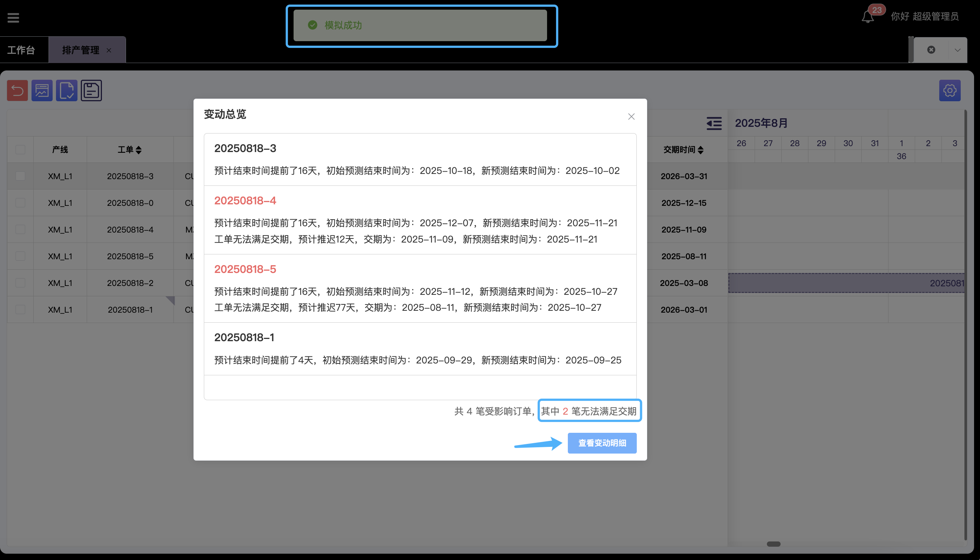Sort by the 工单 column arrows
Screen dimensions: 980x560
pos(139,150)
